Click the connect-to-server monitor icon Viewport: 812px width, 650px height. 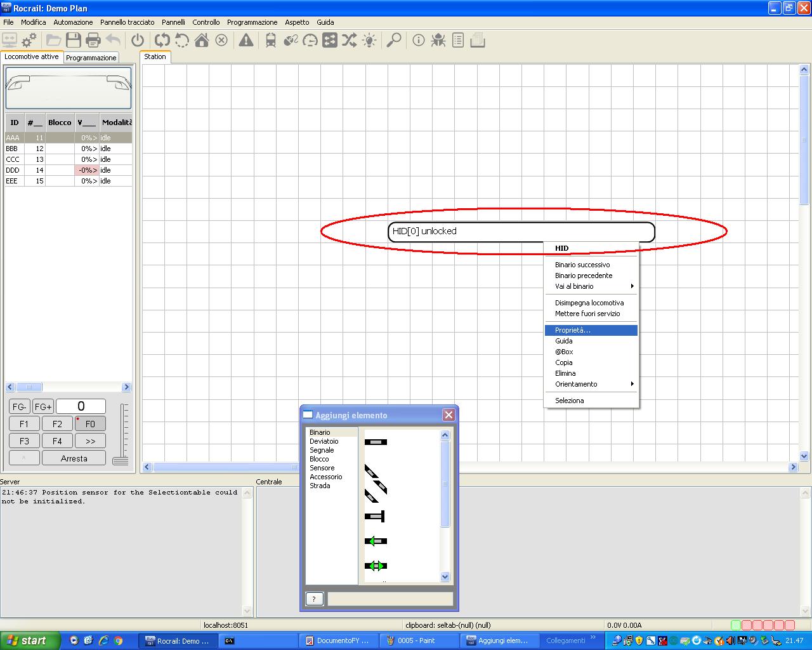pos(10,41)
